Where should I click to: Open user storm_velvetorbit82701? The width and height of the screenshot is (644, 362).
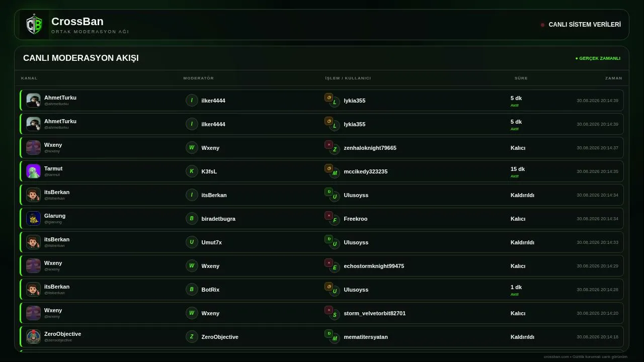click(375, 313)
